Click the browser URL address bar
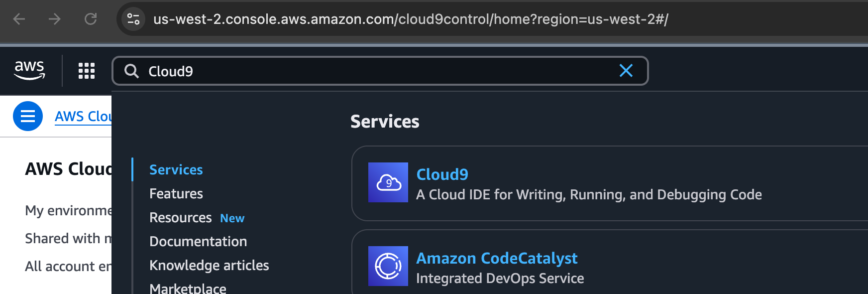The width and height of the screenshot is (868, 294). pos(411,19)
